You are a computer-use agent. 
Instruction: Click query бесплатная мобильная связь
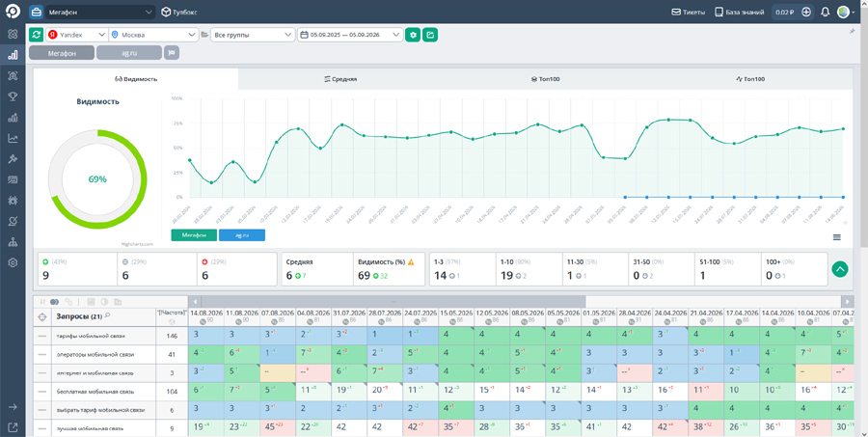pos(95,392)
